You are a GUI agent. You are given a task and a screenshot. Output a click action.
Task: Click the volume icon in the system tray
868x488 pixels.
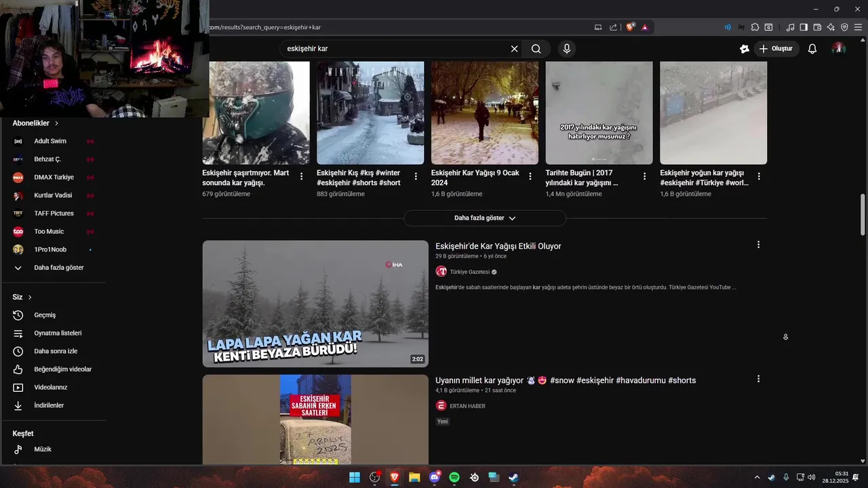812,477
